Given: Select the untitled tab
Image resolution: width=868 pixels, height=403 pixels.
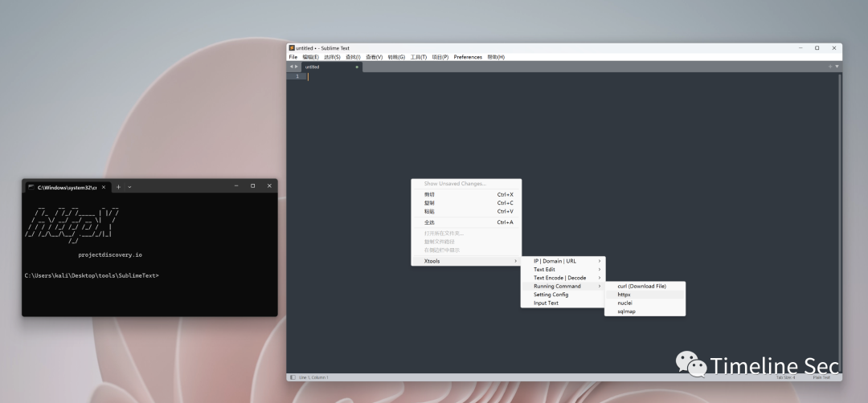Looking at the screenshot, I should (x=331, y=67).
